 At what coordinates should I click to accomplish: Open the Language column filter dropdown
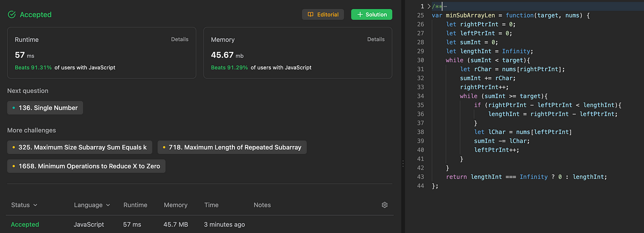pos(92,205)
